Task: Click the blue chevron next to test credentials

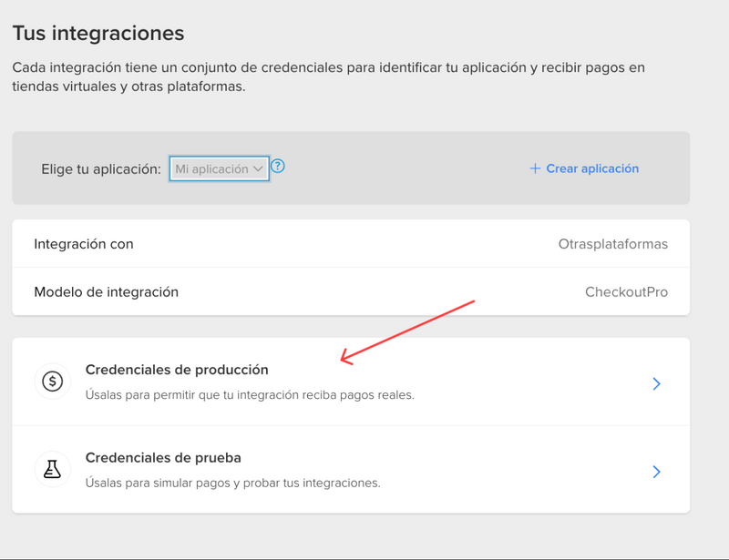Action: coord(656,472)
